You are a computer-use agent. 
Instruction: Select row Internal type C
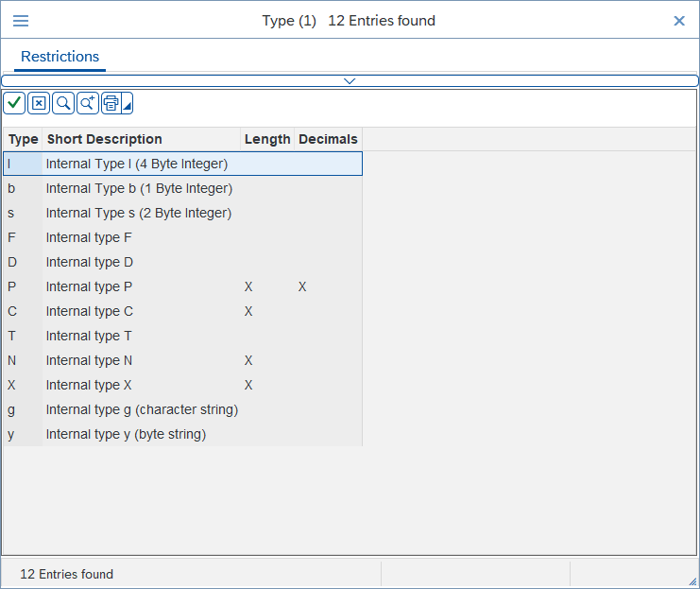click(x=183, y=311)
